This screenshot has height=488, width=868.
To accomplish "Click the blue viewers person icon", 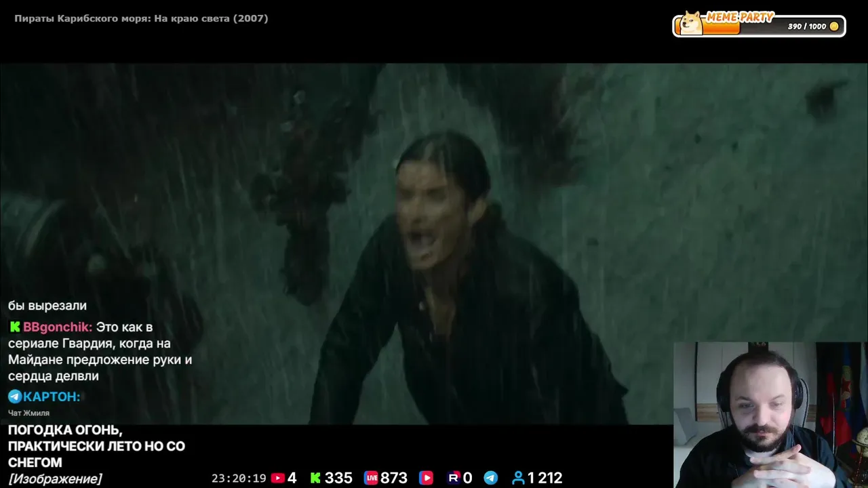I will 518,478.
